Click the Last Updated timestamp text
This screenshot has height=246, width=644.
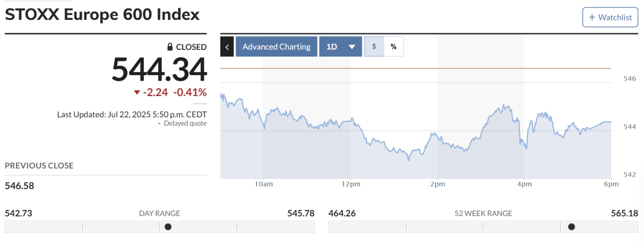pyautogui.click(x=131, y=114)
